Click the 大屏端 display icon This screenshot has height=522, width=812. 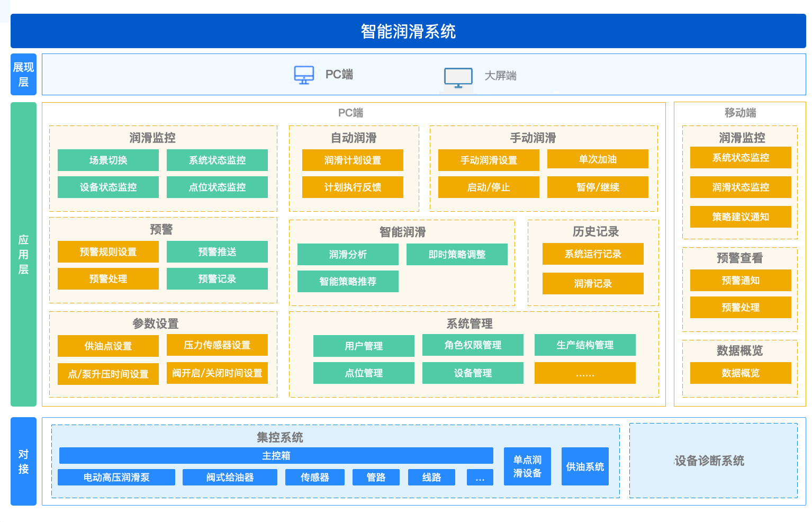click(458, 77)
